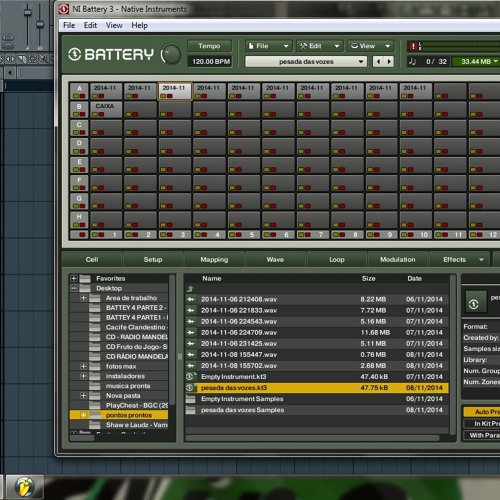Go to the next kit with right arrow

pos(389,61)
